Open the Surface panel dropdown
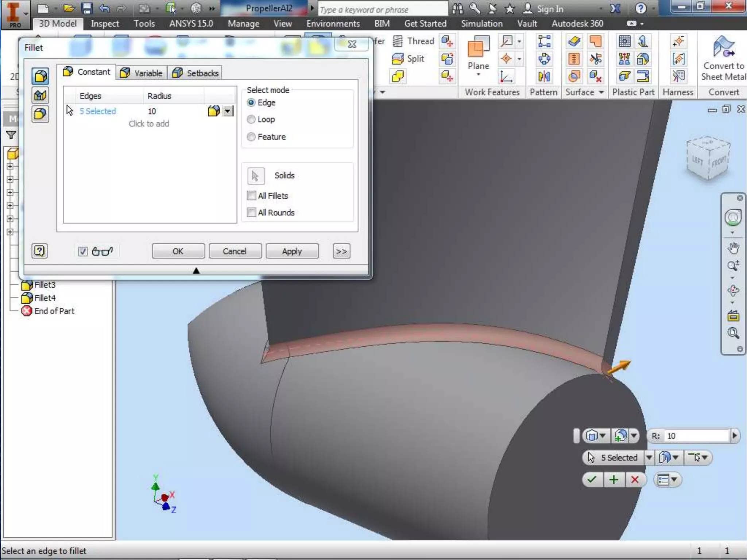 tap(601, 92)
